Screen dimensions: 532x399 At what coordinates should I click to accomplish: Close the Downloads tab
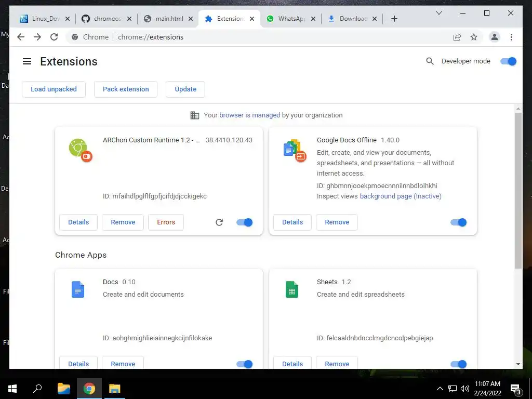point(375,19)
